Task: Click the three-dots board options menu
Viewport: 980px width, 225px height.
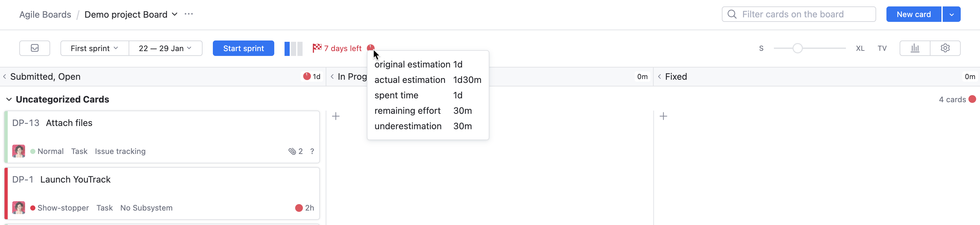Action: click(189, 14)
